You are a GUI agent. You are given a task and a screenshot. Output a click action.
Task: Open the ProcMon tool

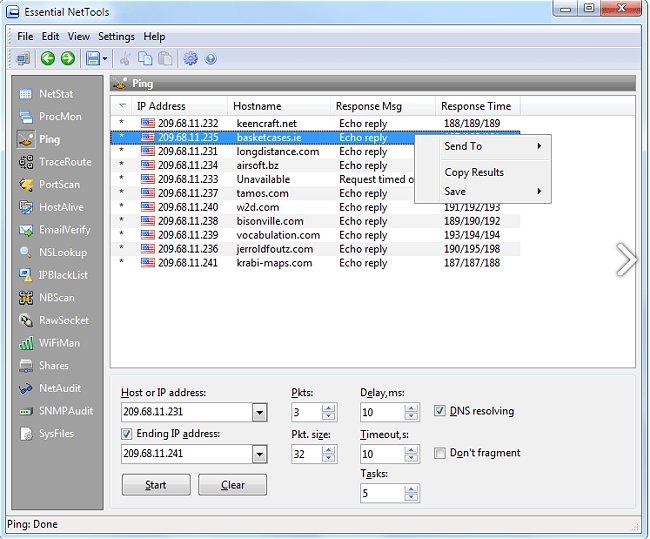pyautogui.click(x=51, y=117)
